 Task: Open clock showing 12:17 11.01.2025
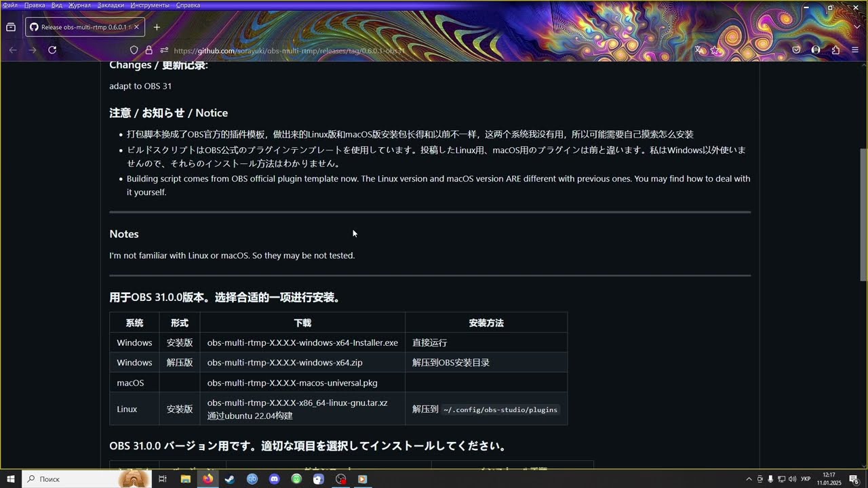829,479
